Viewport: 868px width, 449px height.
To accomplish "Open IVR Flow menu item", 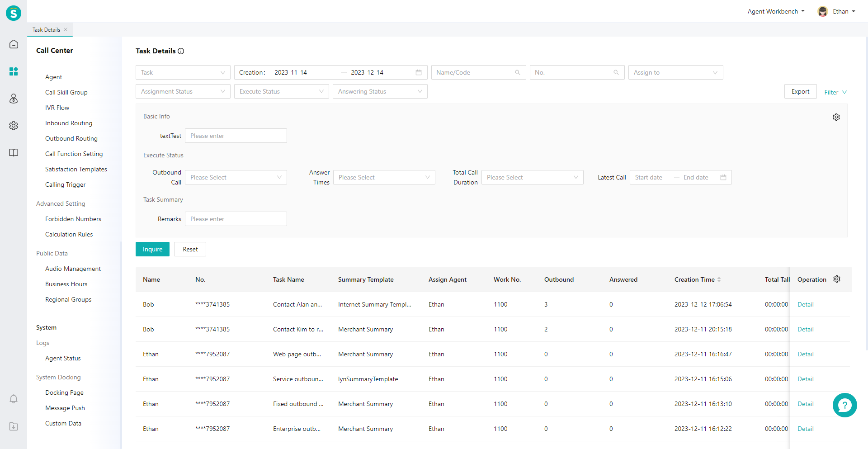I will pos(57,108).
